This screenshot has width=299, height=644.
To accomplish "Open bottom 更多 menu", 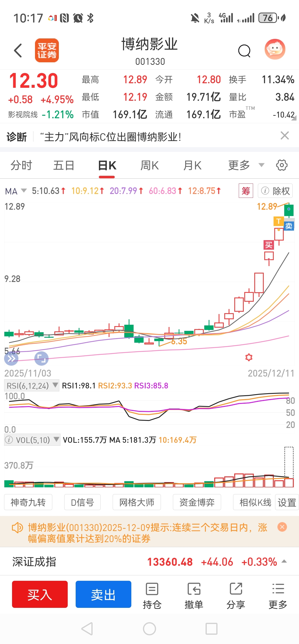I will coord(278,596).
